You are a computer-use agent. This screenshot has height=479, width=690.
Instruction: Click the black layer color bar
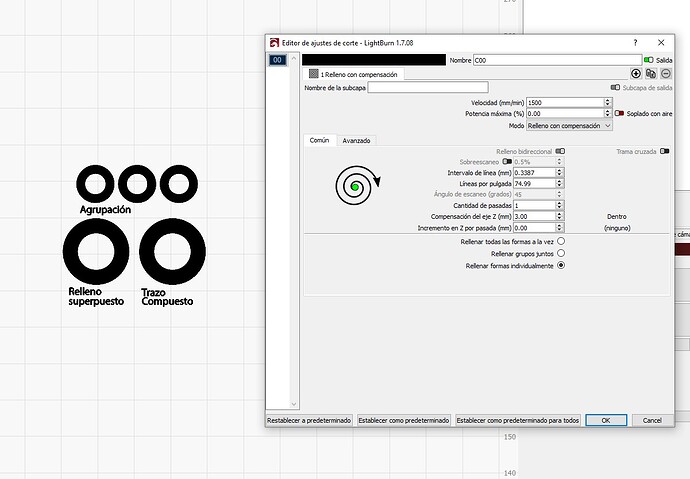click(374, 60)
